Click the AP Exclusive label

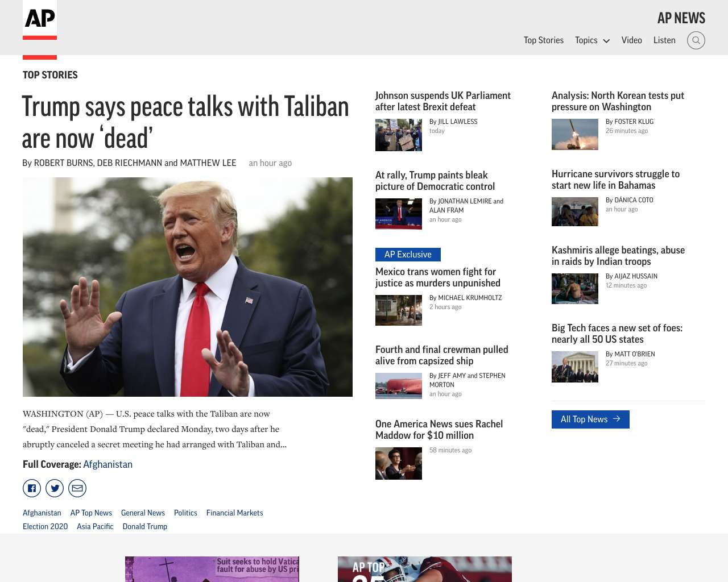(x=408, y=255)
